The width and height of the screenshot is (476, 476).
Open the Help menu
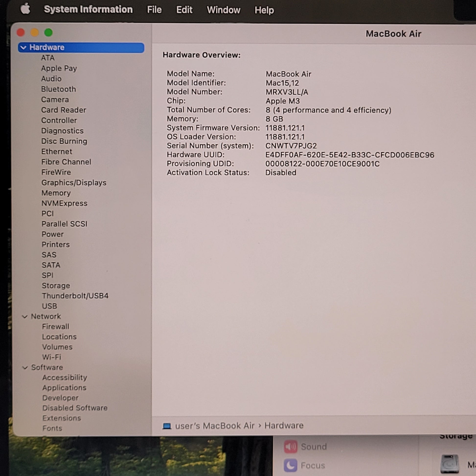(x=264, y=10)
